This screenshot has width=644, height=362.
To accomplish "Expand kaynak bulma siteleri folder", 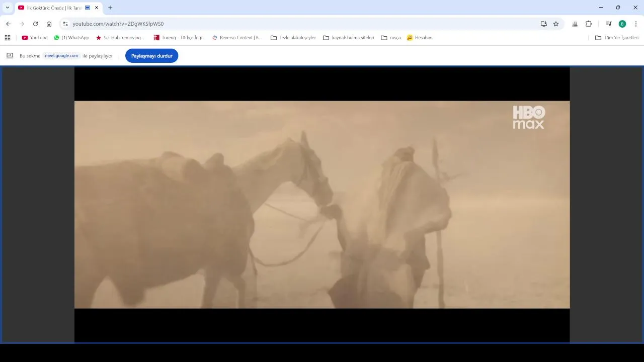I will pyautogui.click(x=348, y=38).
